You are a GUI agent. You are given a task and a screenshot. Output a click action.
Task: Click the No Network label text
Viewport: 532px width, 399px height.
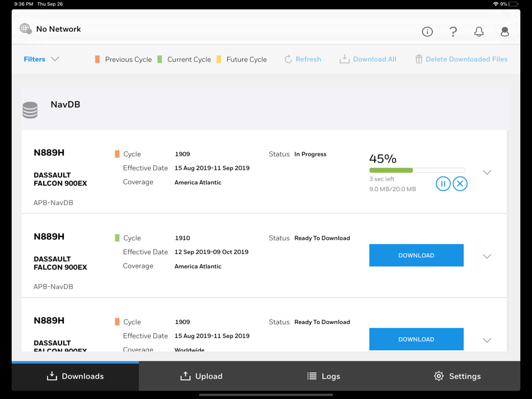pyautogui.click(x=58, y=29)
